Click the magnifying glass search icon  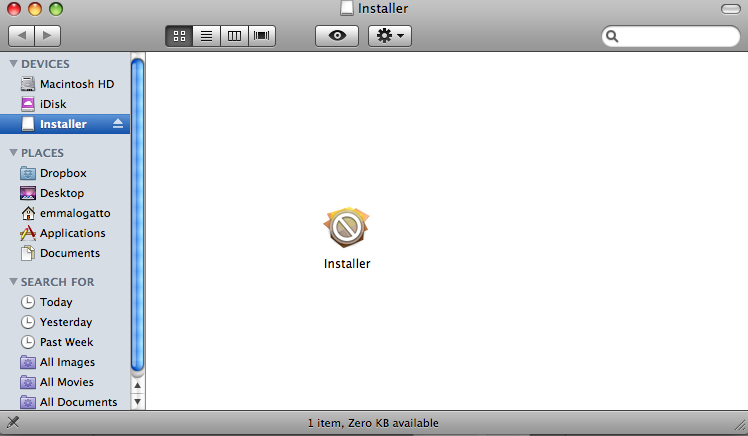pyautogui.click(x=612, y=36)
